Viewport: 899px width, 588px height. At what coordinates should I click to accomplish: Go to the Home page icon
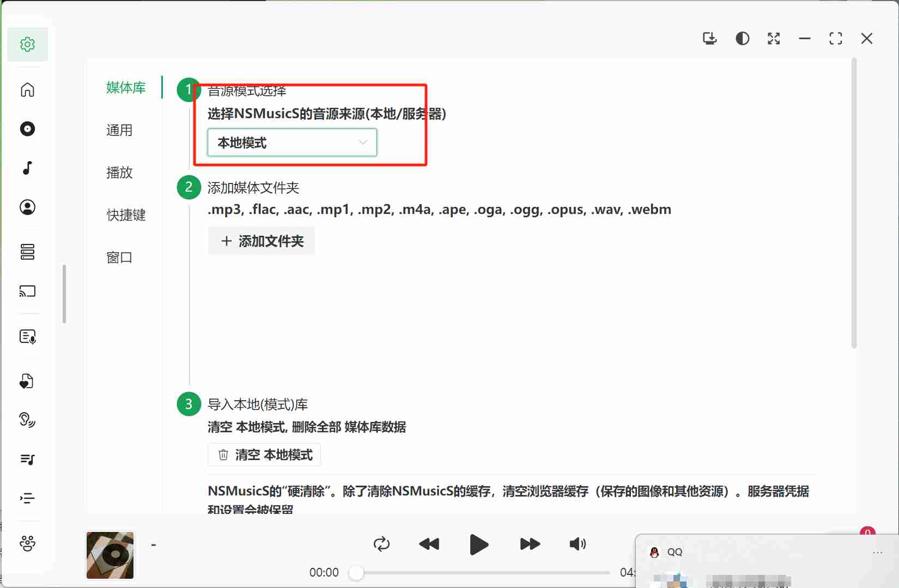[x=27, y=90]
